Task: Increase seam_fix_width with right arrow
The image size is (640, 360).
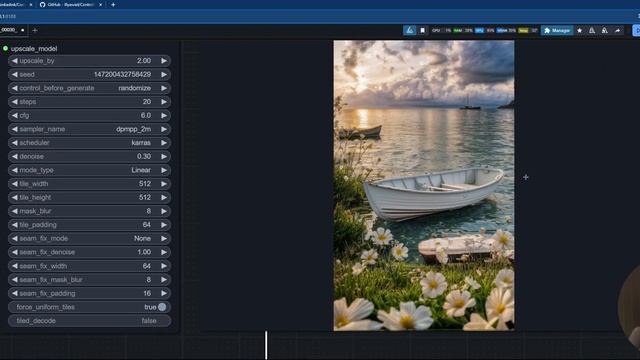Action: pos(164,266)
